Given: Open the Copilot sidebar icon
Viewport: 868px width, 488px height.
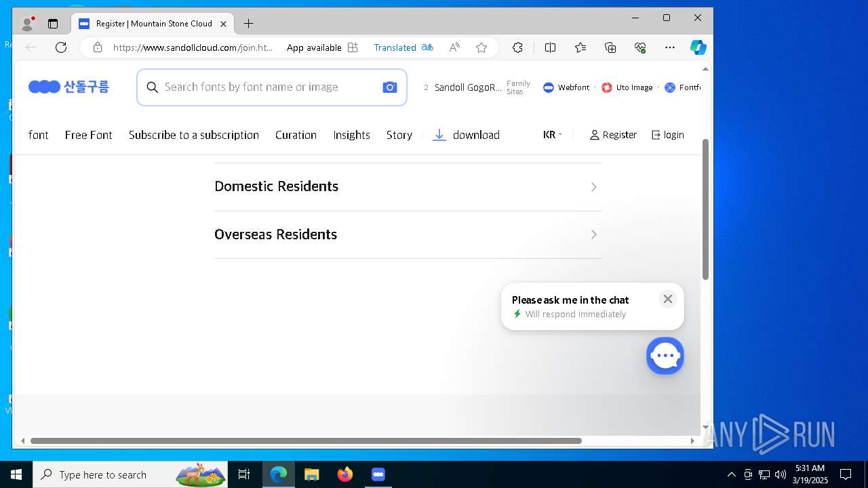Looking at the screenshot, I should [x=698, y=47].
